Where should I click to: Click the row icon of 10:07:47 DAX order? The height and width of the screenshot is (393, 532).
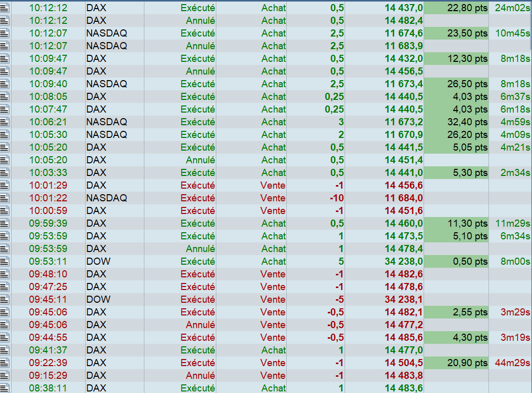pos(5,110)
